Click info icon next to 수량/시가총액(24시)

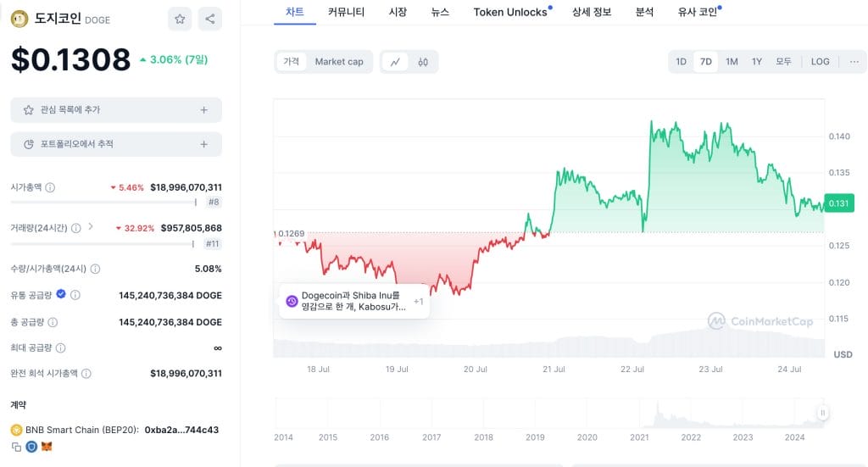point(95,269)
